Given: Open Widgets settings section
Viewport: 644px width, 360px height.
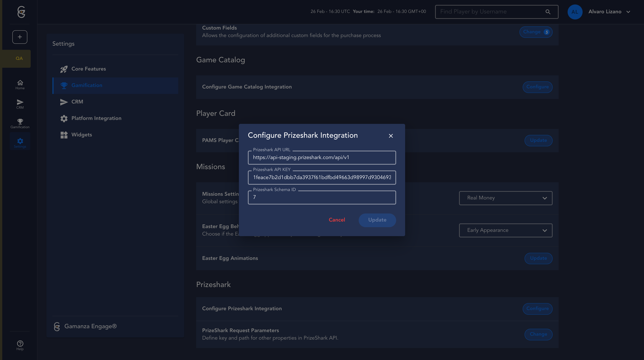Looking at the screenshot, I should tap(81, 135).
